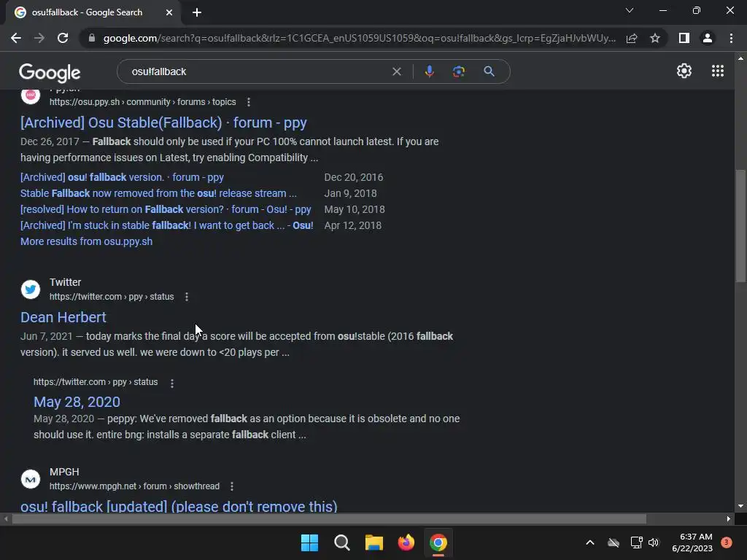Clear the search box with the X

396,71
